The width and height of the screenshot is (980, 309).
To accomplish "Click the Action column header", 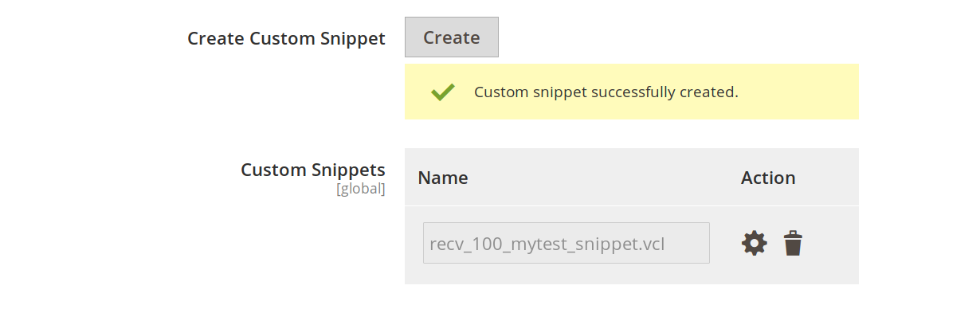I will pyautogui.click(x=768, y=178).
